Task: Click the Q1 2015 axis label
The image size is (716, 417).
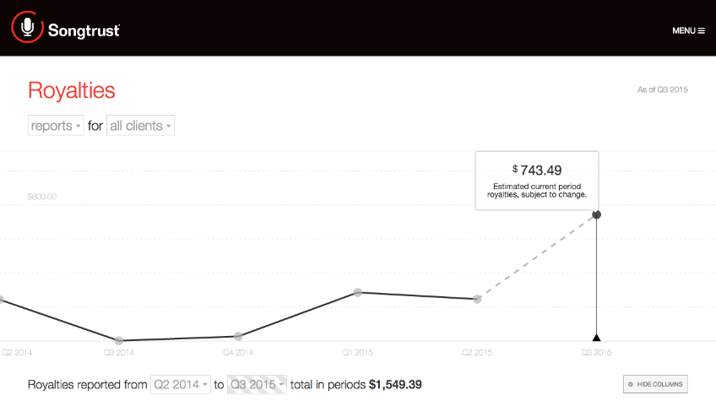Action: (358, 353)
